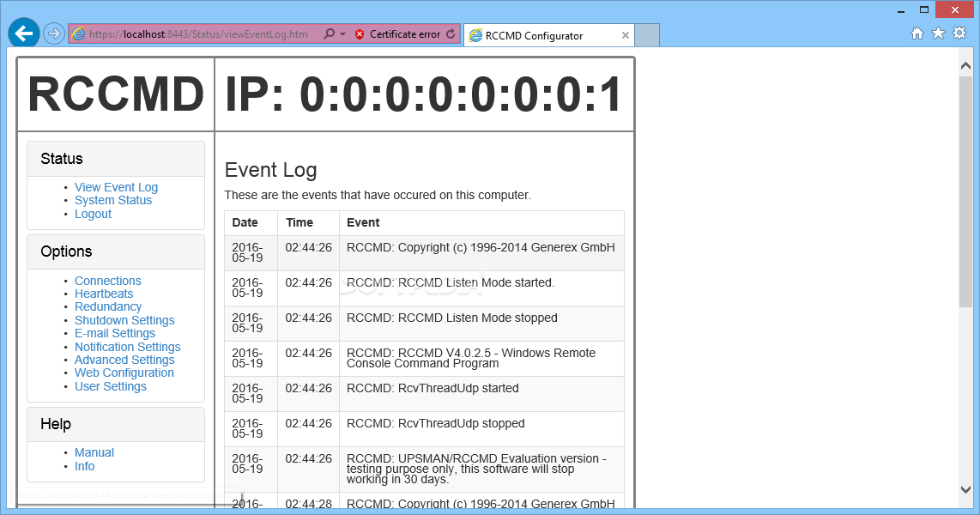Select 'RcvThreadUdp started' event row
This screenshot has width=980, height=515.
(x=425, y=394)
